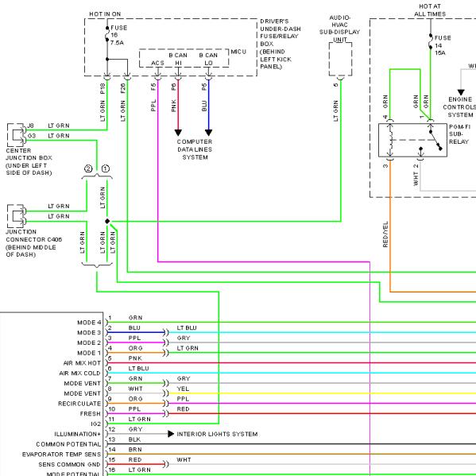
Task: Click the splice dot on junction connector C406 wiring
Action: [x=107, y=221]
